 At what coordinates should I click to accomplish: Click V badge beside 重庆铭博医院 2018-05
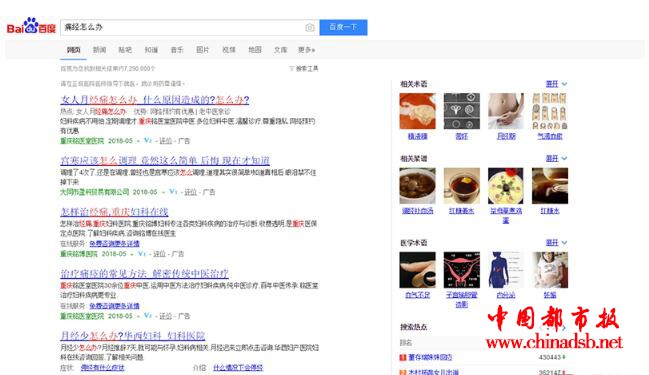pyautogui.click(x=142, y=254)
